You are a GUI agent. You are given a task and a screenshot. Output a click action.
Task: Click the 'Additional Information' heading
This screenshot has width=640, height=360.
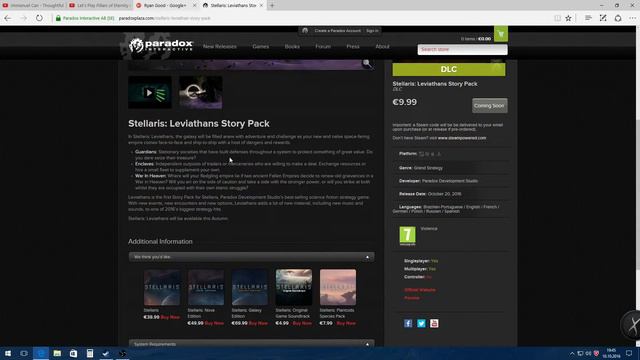160,242
